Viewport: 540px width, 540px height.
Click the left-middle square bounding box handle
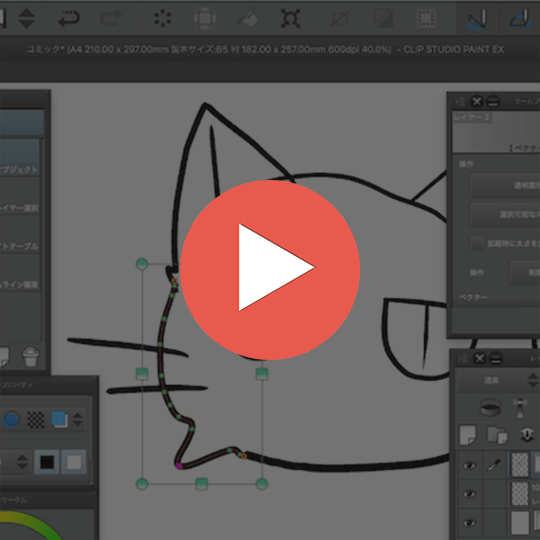coord(142,374)
